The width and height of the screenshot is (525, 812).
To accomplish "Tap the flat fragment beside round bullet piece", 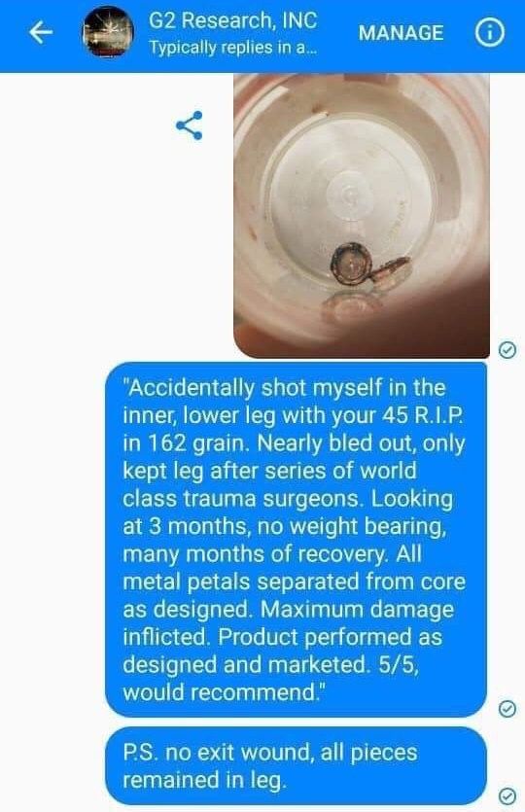I will pos(391,269).
